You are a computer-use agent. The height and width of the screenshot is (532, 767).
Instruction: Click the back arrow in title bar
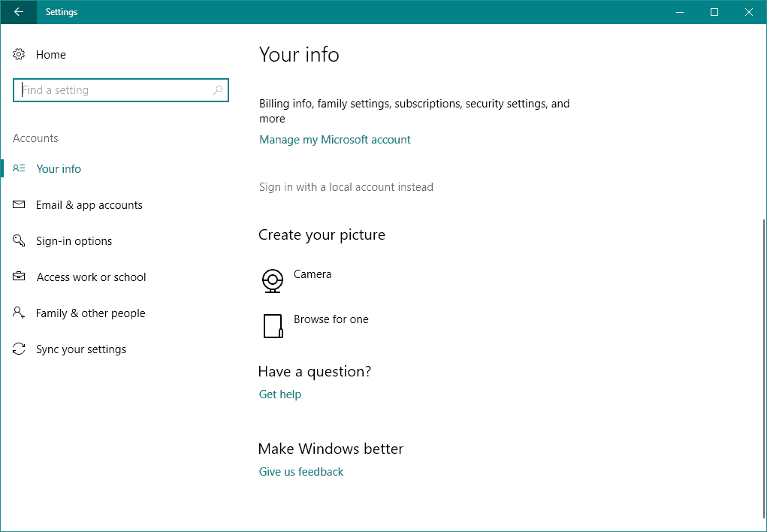[19, 12]
